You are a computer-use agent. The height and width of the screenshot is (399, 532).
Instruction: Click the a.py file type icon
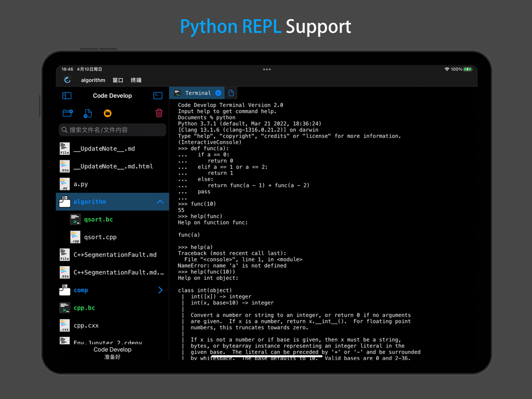coord(64,184)
